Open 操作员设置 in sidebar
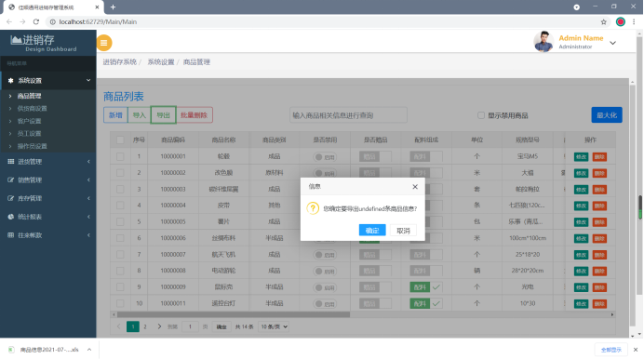The height and width of the screenshot is (359, 644). click(32, 146)
